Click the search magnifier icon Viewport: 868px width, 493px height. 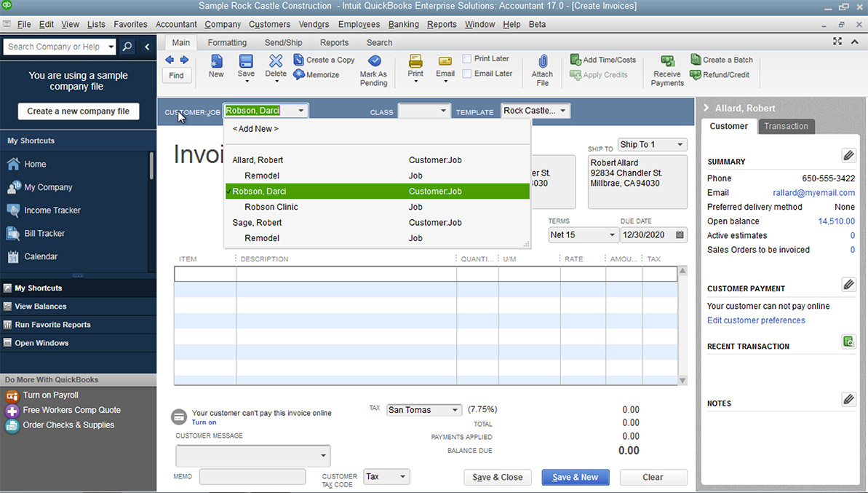click(127, 47)
